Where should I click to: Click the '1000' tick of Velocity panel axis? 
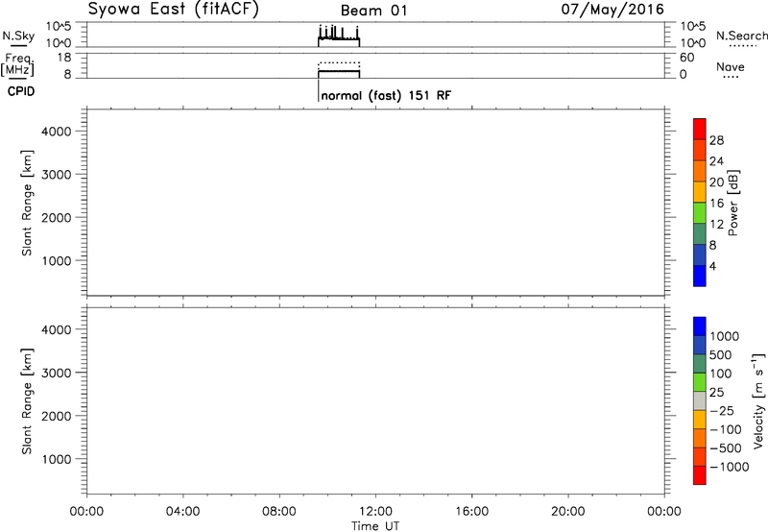[57, 459]
